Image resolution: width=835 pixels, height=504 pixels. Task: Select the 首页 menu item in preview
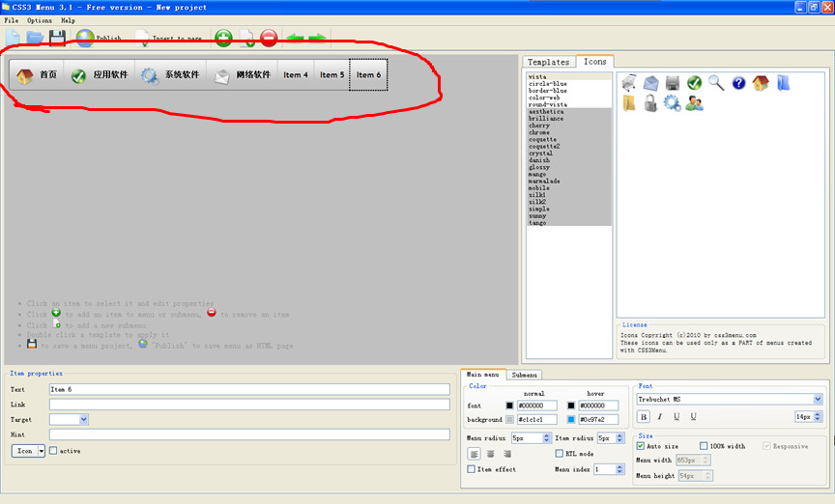pyautogui.click(x=36, y=75)
